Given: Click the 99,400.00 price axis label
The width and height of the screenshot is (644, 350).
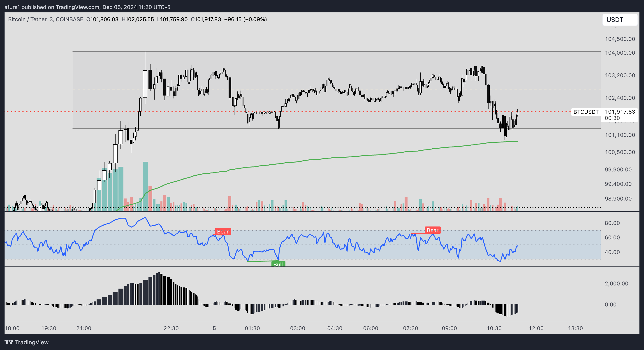Looking at the screenshot, I should [618, 184].
